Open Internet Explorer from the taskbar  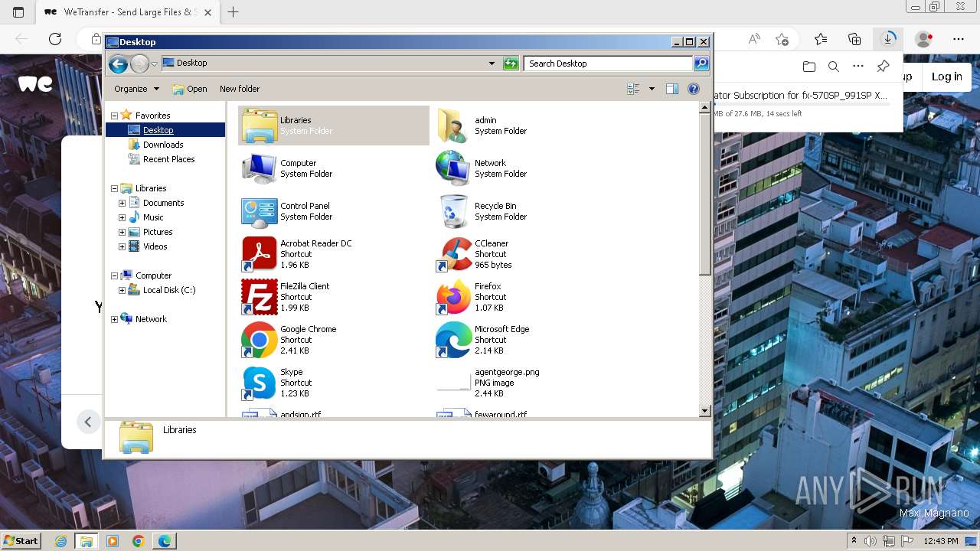click(x=60, y=541)
